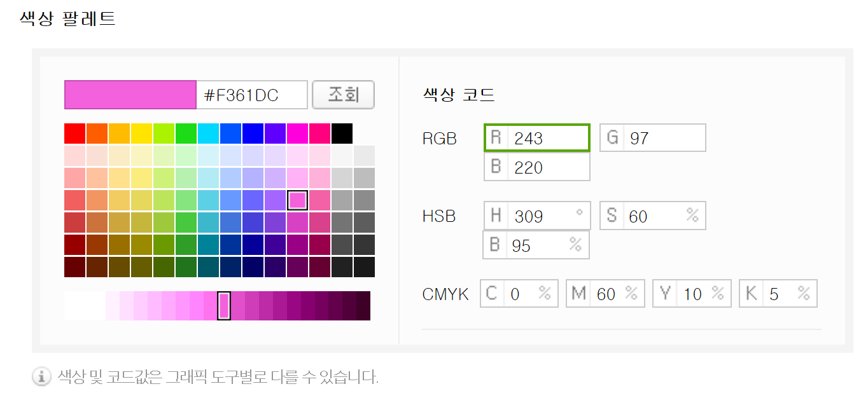Click the RGB row label
Image resolution: width=868 pixels, height=398 pixels.
click(x=440, y=139)
